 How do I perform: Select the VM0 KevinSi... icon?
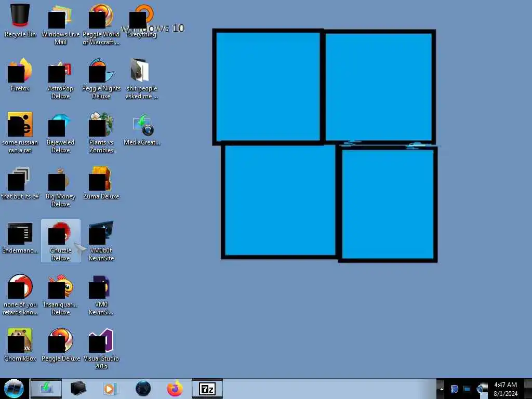tap(101, 295)
